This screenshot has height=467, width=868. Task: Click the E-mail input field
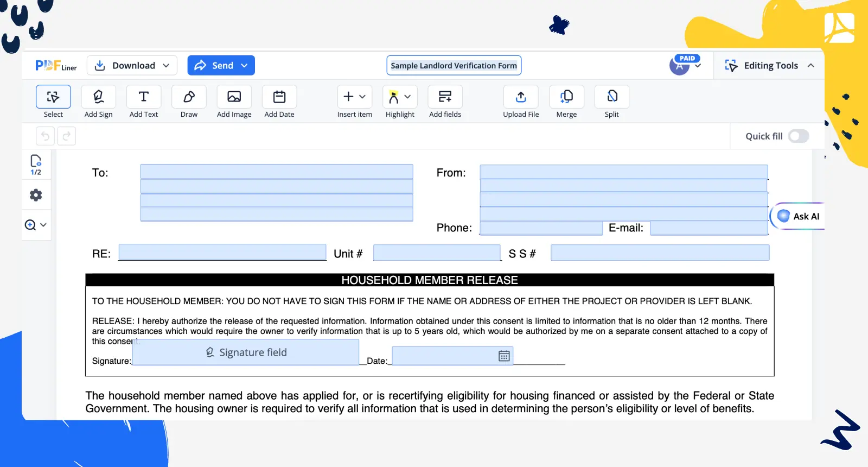pyautogui.click(x=709, y=228)
